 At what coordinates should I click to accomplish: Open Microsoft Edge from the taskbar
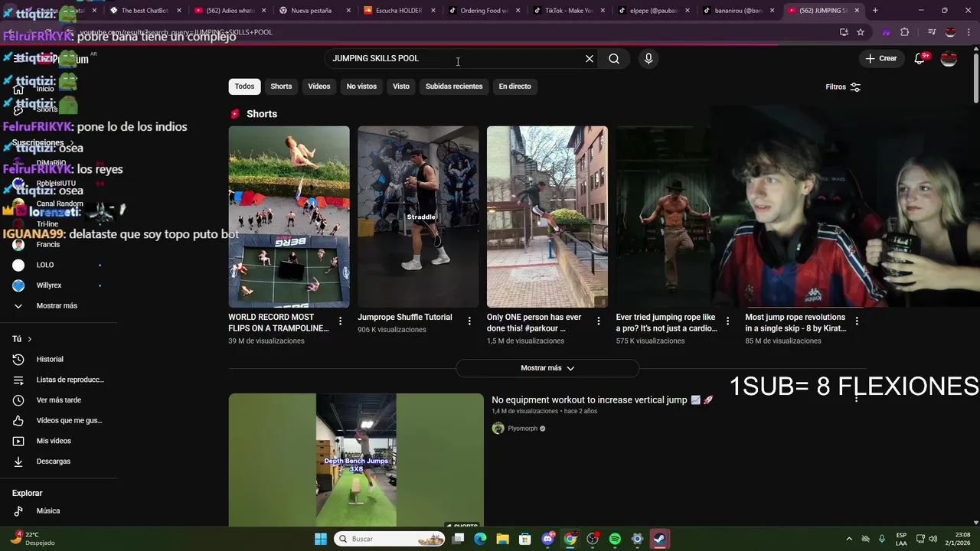480,539
